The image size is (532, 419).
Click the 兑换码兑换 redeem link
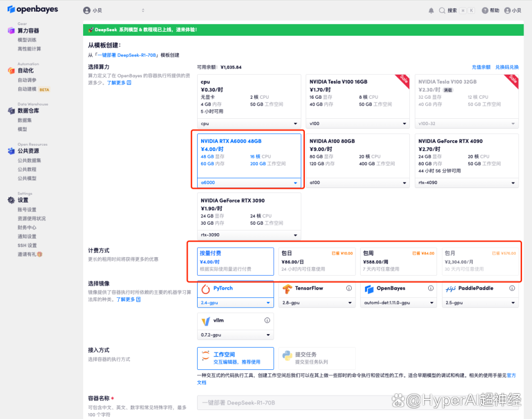tap(507, 67)
